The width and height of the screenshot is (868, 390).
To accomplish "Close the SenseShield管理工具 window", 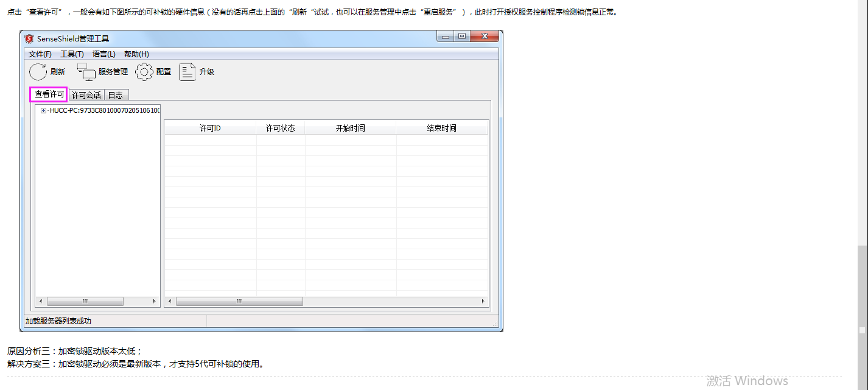I will coord(485,37).
